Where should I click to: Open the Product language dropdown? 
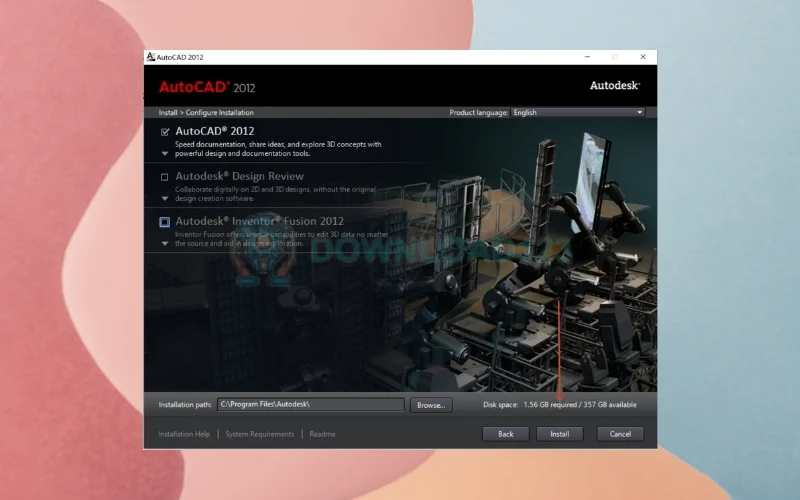[578, 113]
